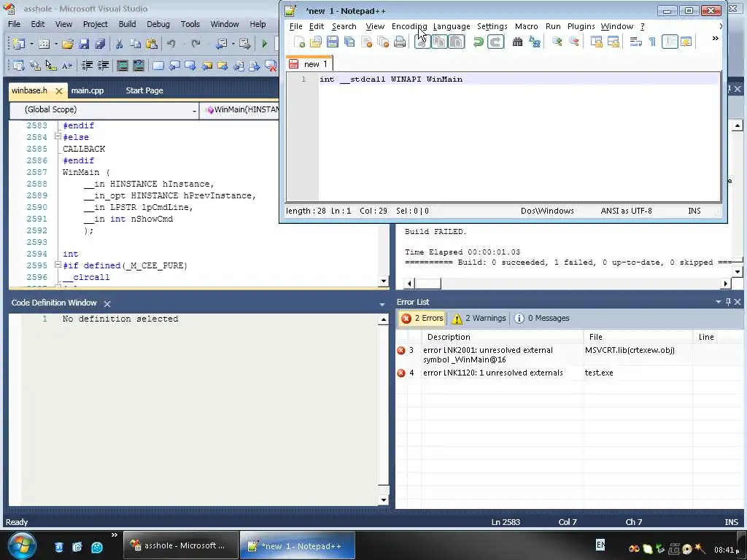Open Error List window position dropdown
Image resolution: width=747 pixels, height=560 pixels.
(x=718, y=302)
